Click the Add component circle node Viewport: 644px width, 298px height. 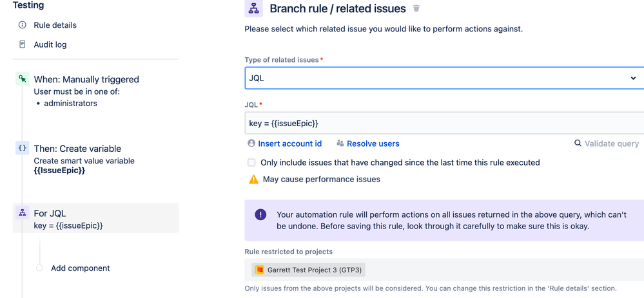(39, 268)
